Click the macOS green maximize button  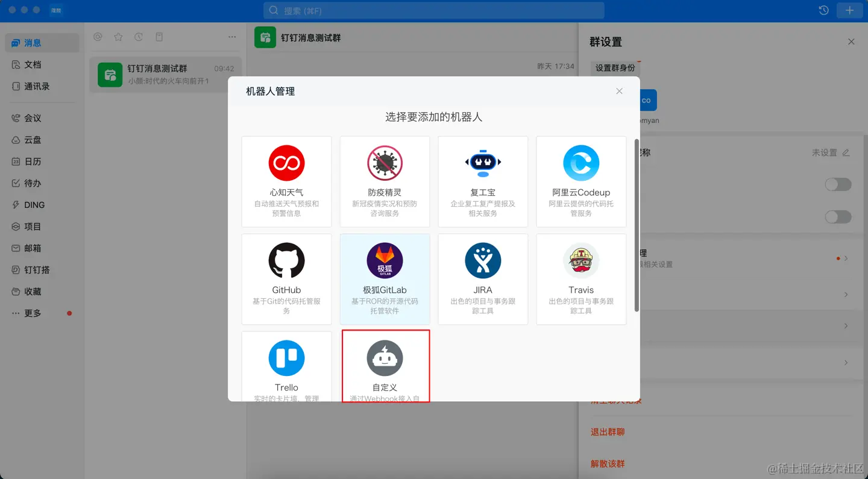(x=36, y=10)
